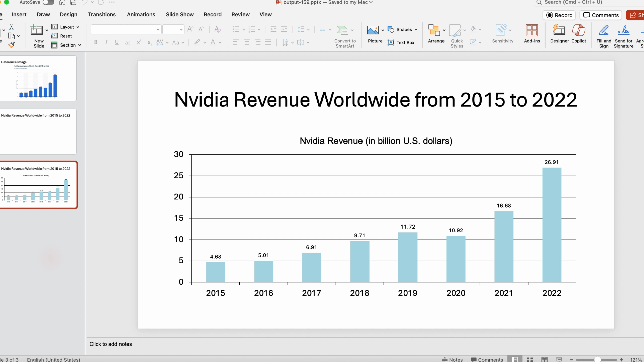Switch to Slide Sorter view icon
644x362 pixels.
pyautogui.click(x=530, y=359)
